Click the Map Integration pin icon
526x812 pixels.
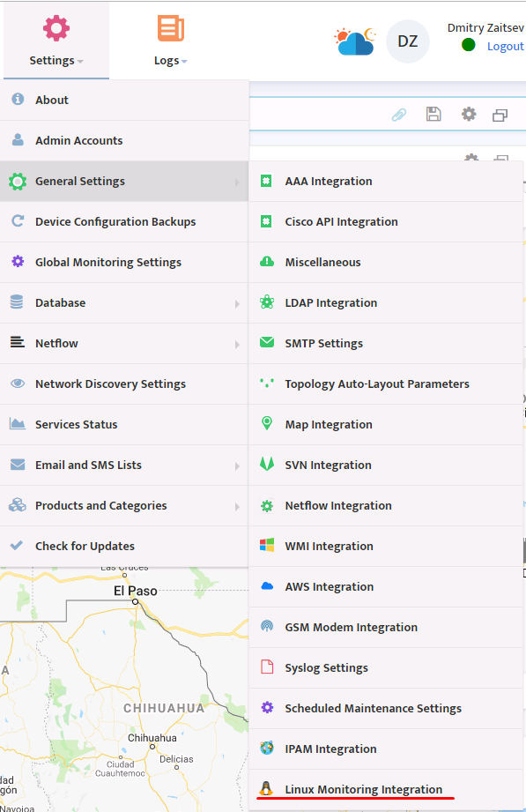coord(267,423)
